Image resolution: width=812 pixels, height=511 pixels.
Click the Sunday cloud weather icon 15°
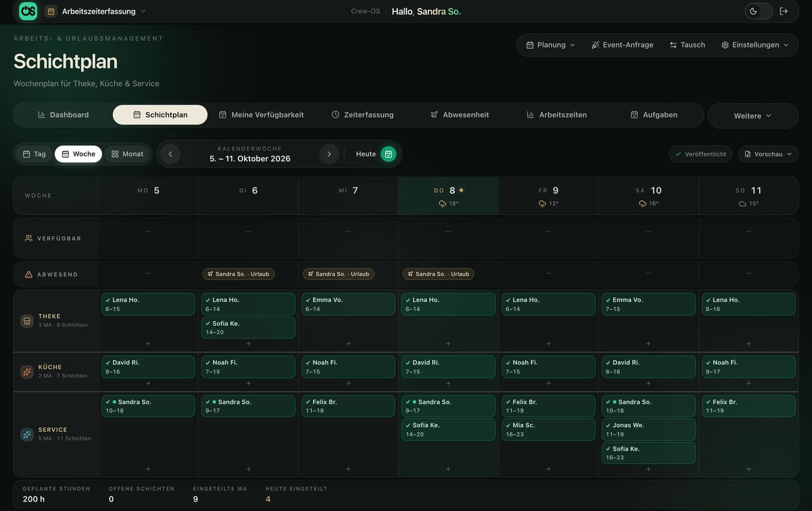pyautogui.click(x=742, y=204)
